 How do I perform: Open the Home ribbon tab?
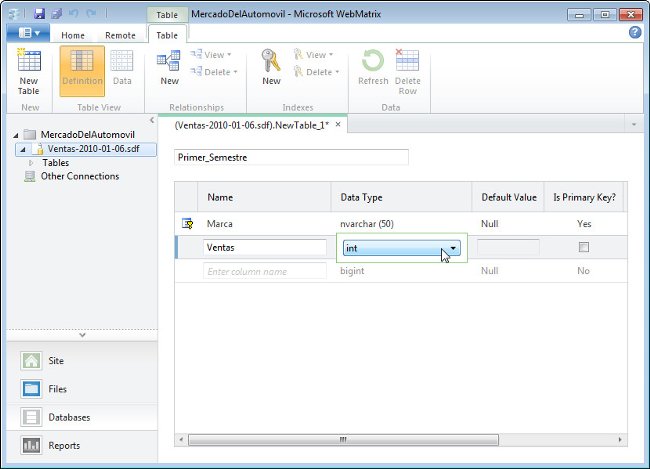coord(73,36)
